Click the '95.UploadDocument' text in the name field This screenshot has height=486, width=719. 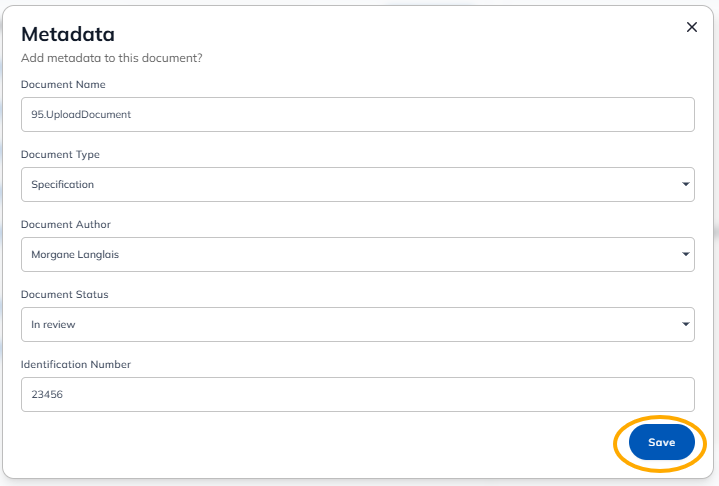click(x=81, y=114)
